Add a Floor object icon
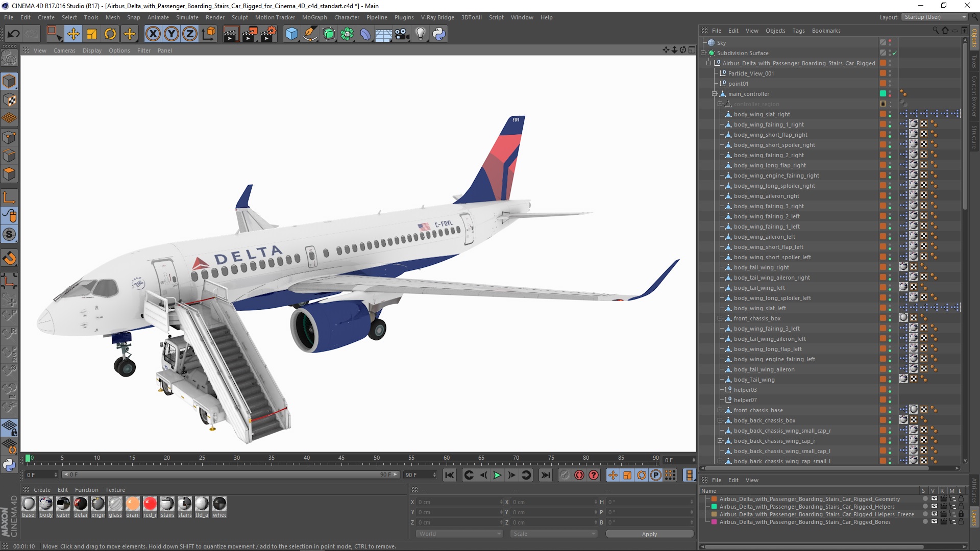The height and width of the screenshot is (551, 980). click(x=384, y=34)
